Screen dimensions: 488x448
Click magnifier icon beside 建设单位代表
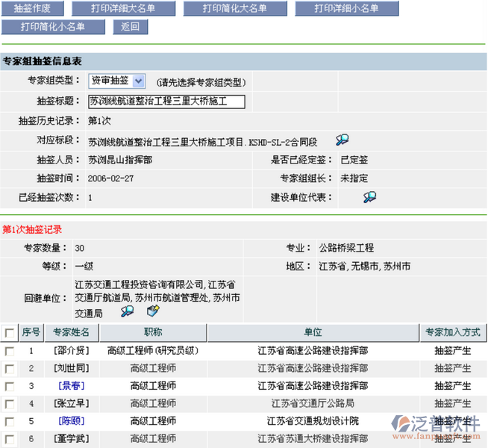tap(369, 197)
